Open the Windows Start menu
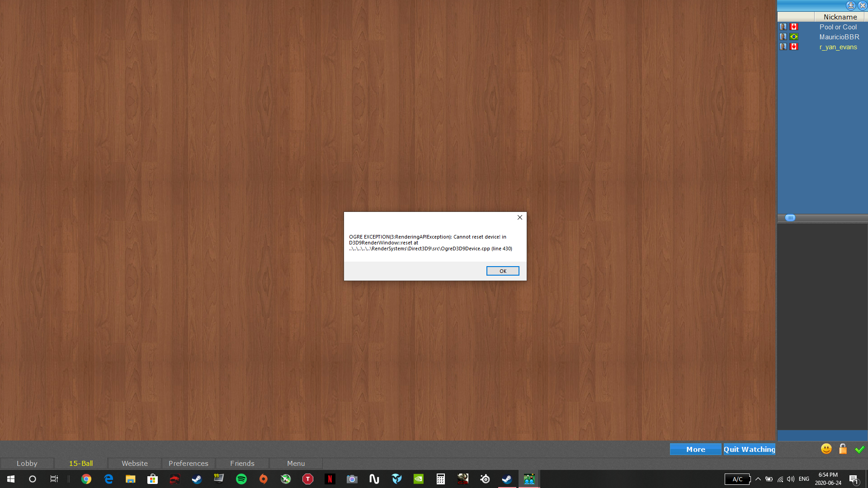Screen dimensions: 868x488 point(11,479)
